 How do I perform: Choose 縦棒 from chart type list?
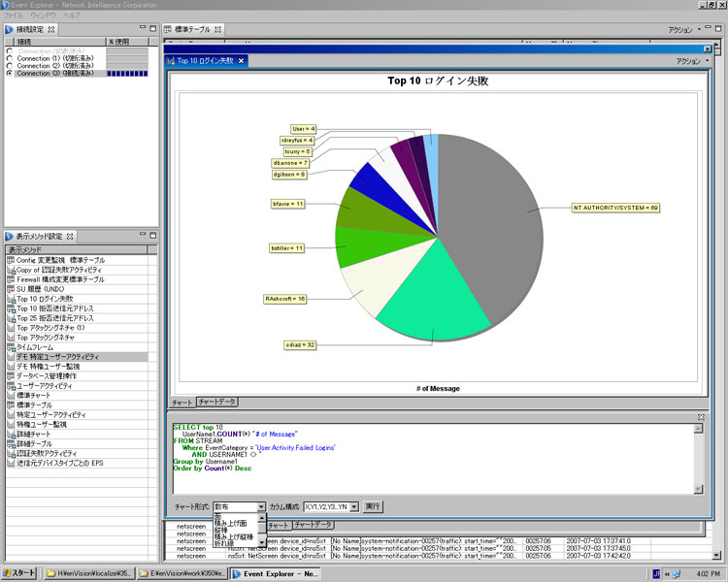click(x=221, y=530)
